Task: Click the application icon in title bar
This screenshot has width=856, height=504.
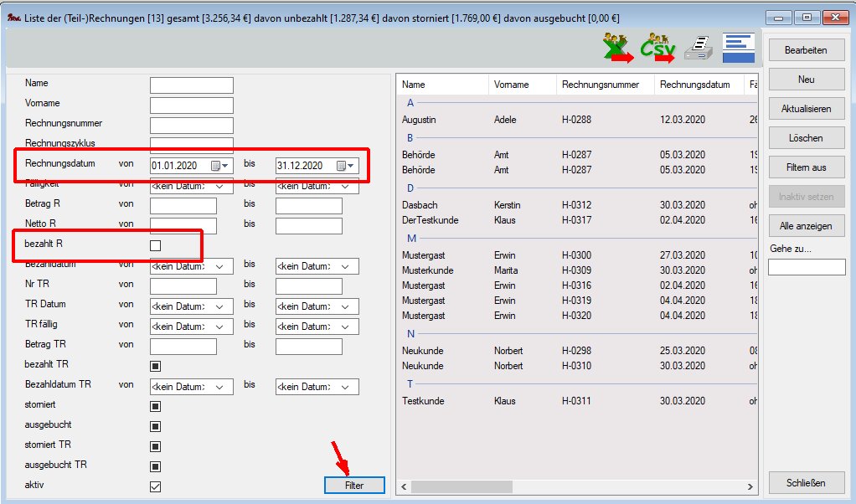Action: pos(13,18)
